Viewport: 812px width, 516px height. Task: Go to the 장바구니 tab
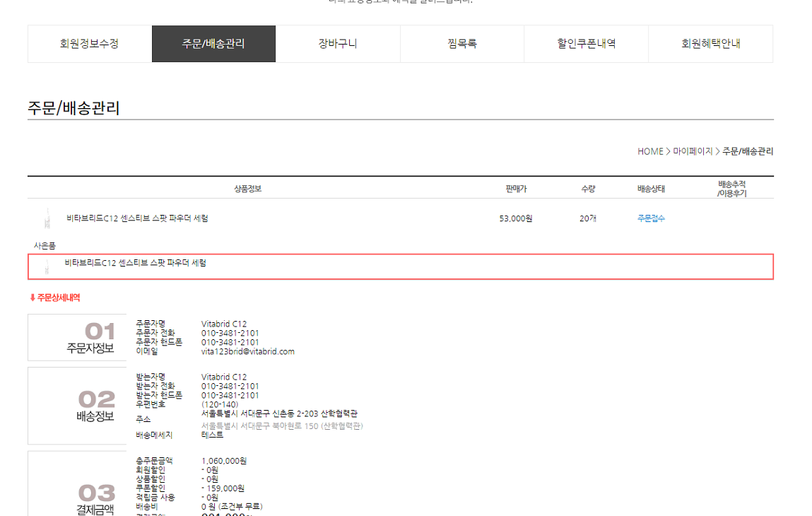337,44
